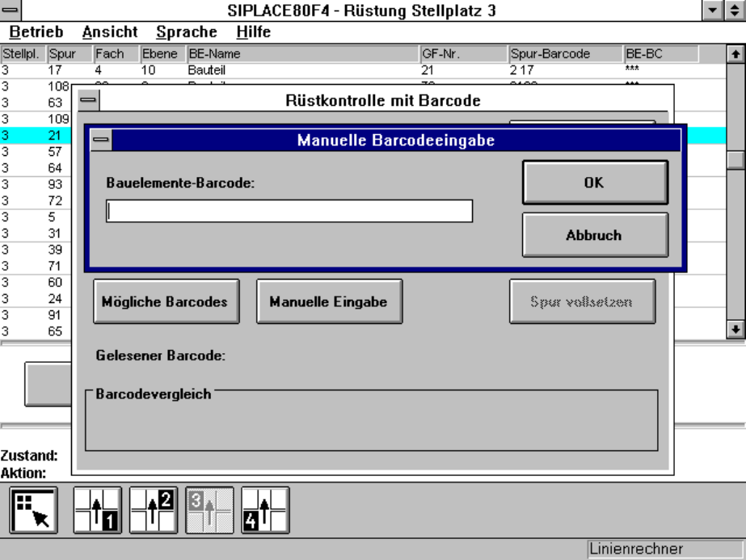The height and width of the screenshot is (560, 746).
Task: Open system menu of Manuelle Barcodeeingabe dialog
Action: 101,140
